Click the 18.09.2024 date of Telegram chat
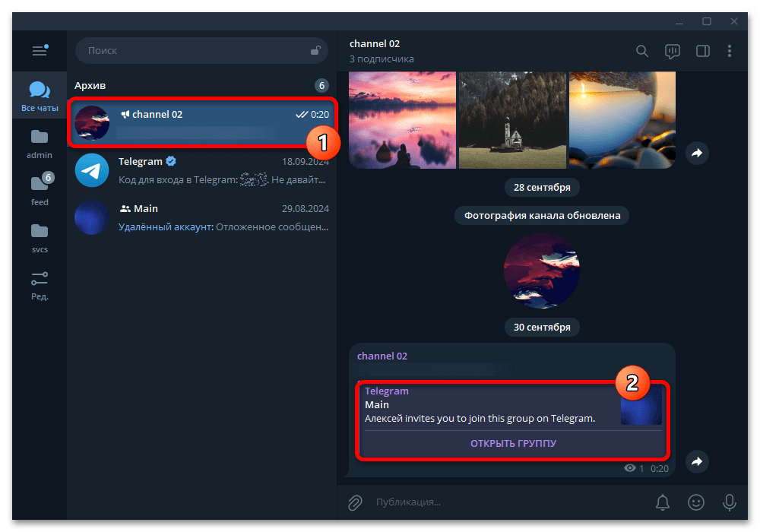 click(306, 161)
